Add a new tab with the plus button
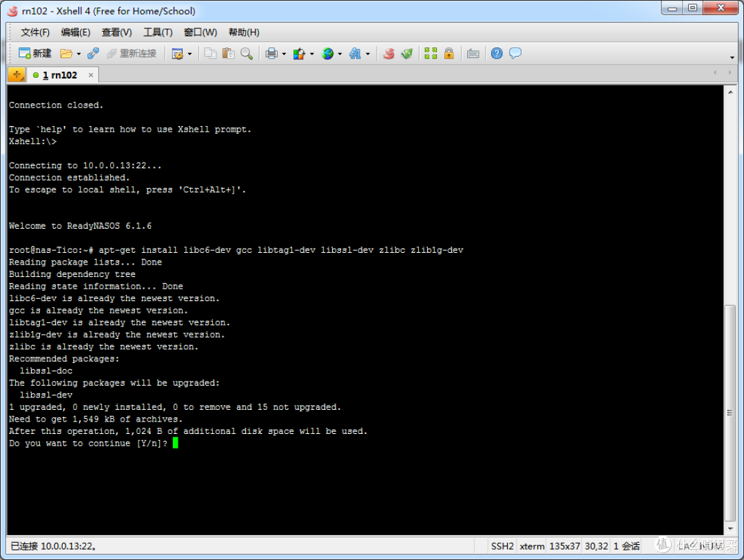 click(x=17, y=75)
